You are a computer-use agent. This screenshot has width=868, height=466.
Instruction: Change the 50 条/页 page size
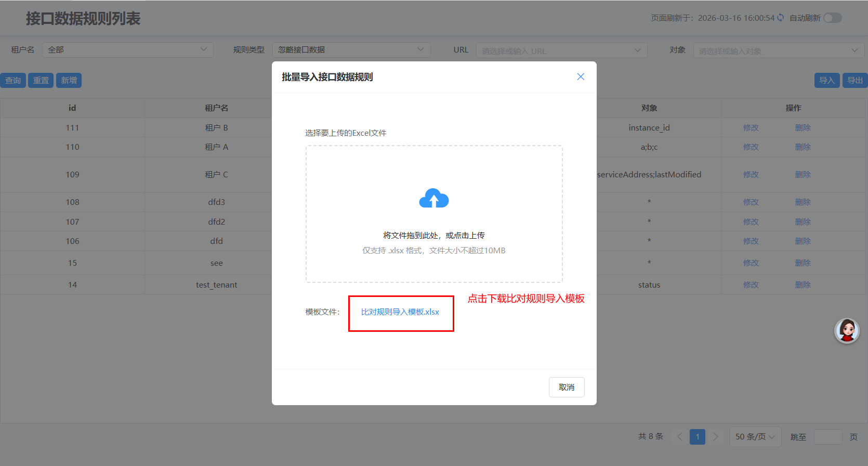coord(755,437)
